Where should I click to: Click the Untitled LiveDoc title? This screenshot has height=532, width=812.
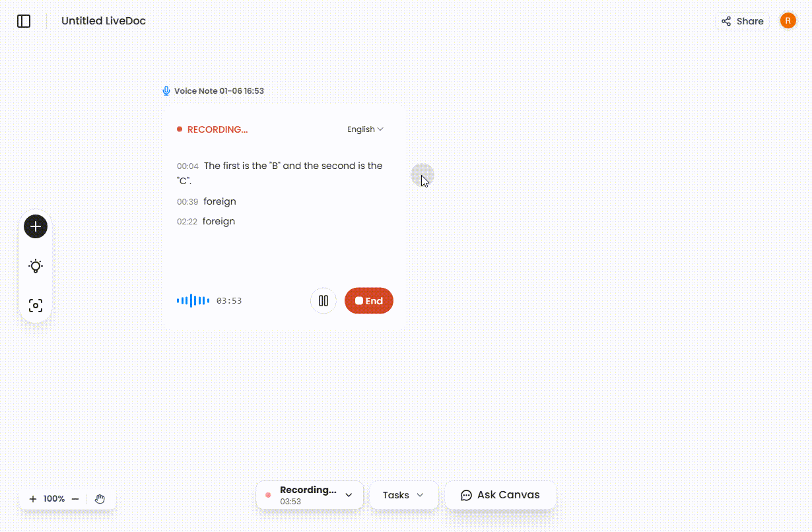tap(103, 20)
